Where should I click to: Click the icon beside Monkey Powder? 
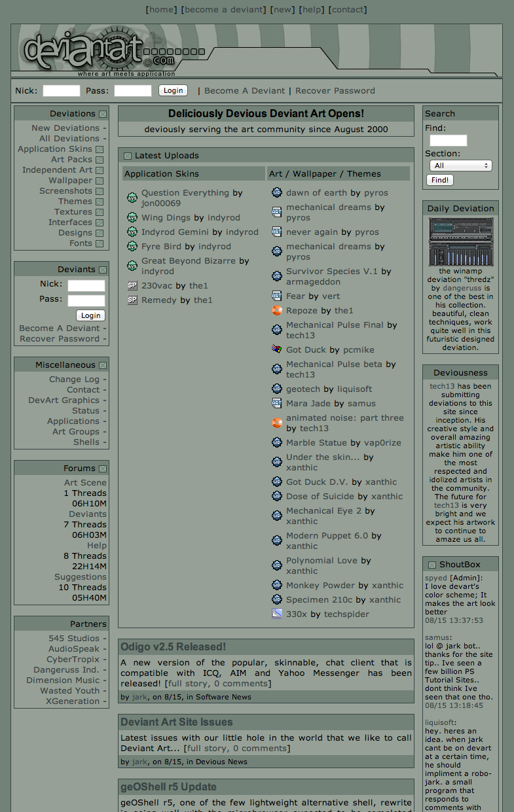click(277, 585)
